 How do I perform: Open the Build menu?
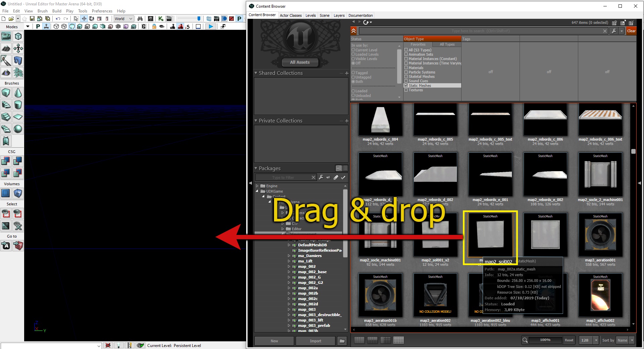pos(57,11)
